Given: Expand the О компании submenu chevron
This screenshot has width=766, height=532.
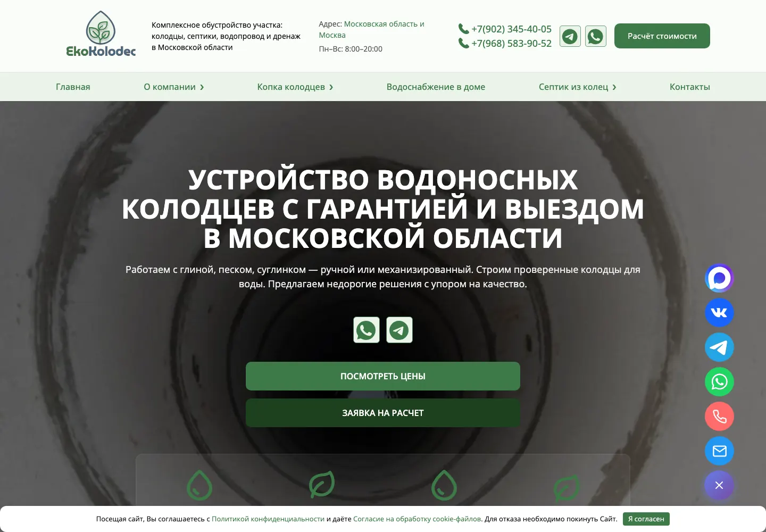Looking at the screenshot, I should point(202,87).
